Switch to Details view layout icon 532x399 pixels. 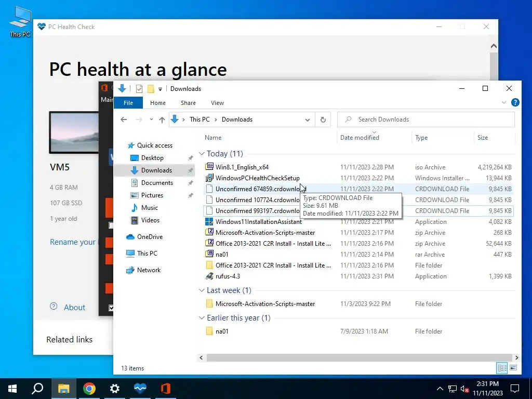coord(502,368)
